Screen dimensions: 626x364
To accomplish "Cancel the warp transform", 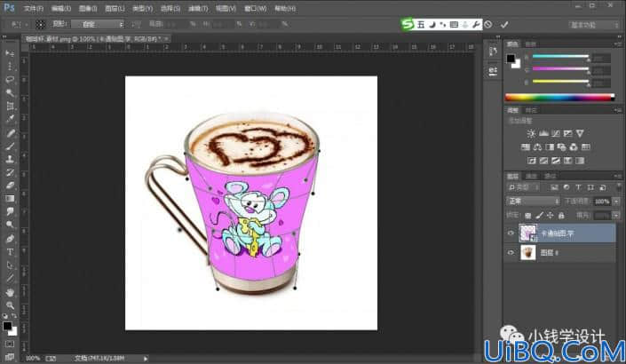I will coord(488,25).
